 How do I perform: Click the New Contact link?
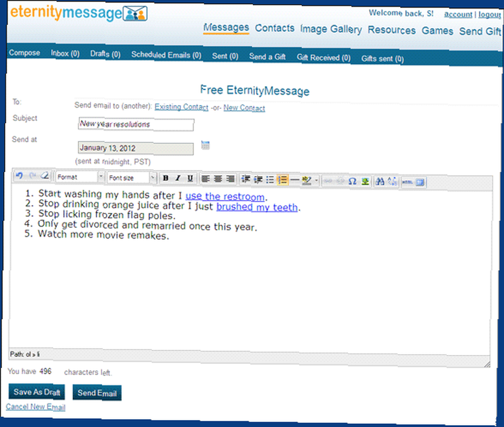click(244, 108)
